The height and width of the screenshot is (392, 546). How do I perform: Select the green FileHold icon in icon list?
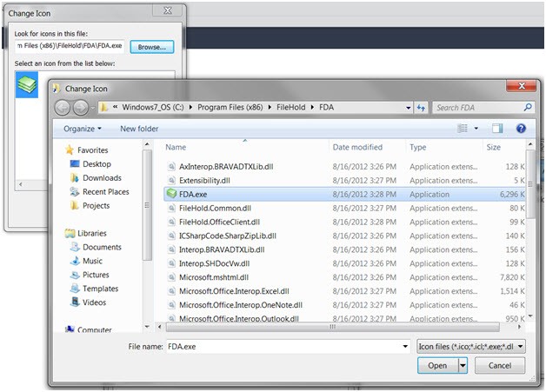(x=27, y=84)
